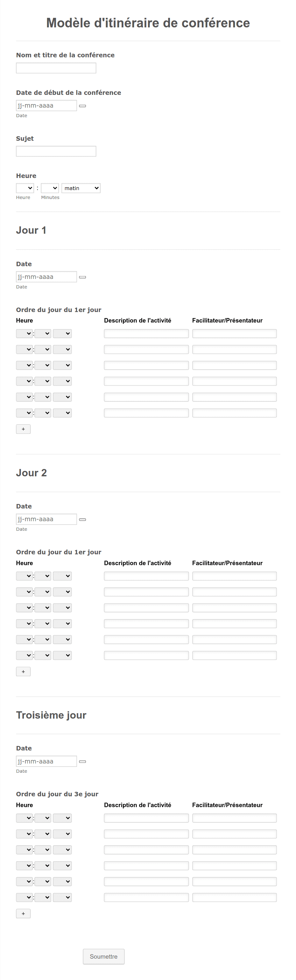Open the calendar picker for conference start date
296x980 pixels.
click(82, 106)
